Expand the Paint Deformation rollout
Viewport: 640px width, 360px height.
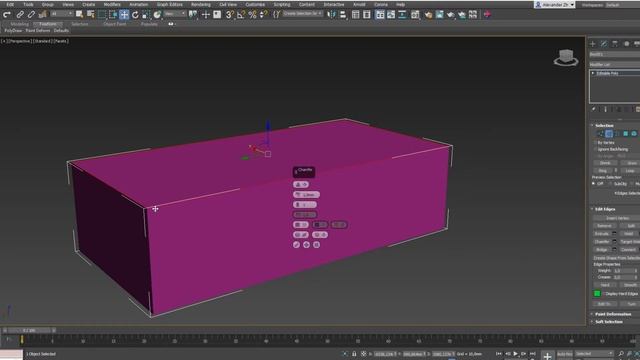pos(613,314)
